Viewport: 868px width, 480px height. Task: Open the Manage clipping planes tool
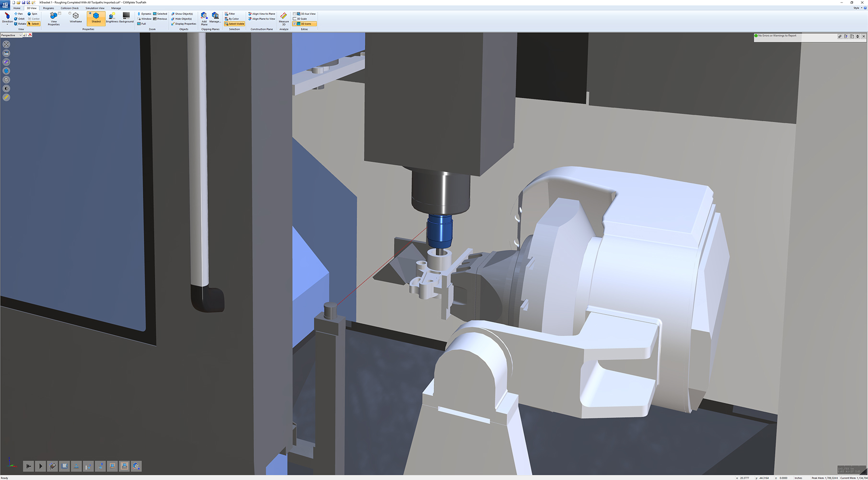coord(215,18)
